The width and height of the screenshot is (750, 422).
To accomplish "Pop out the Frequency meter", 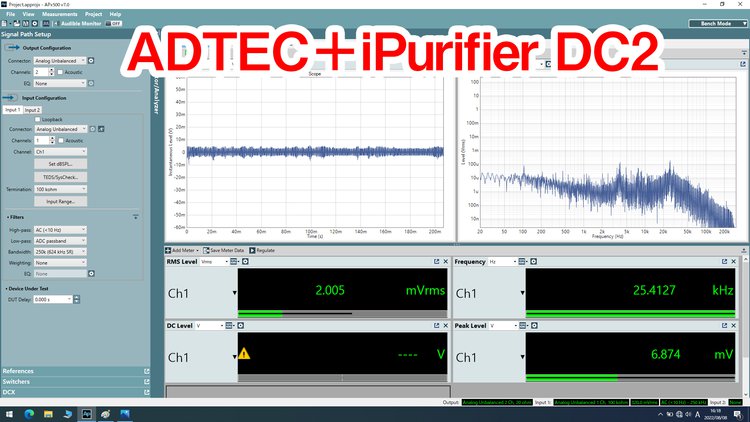I will coord(724,262).
